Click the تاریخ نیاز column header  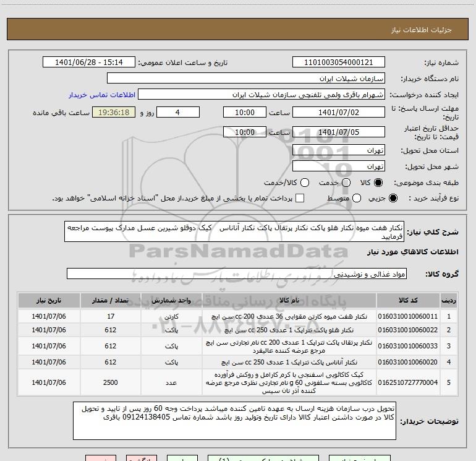(49, 300)
